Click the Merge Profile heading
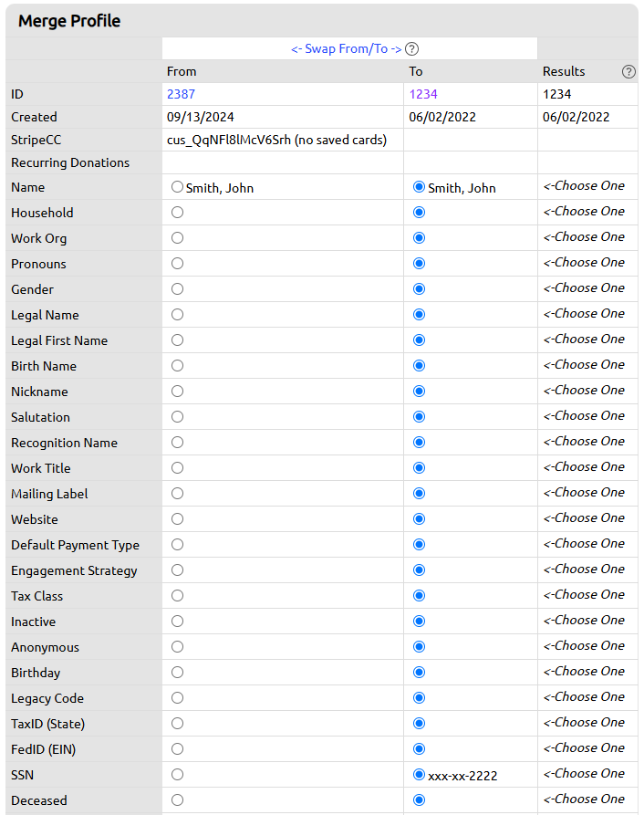This screenshot has height=815, width=644. coord(69,21)
